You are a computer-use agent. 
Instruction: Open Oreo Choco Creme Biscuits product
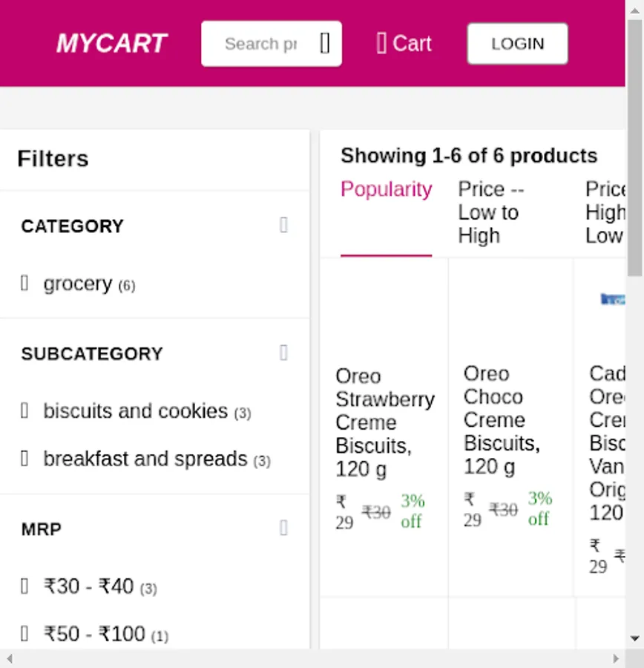coord(502,420)
